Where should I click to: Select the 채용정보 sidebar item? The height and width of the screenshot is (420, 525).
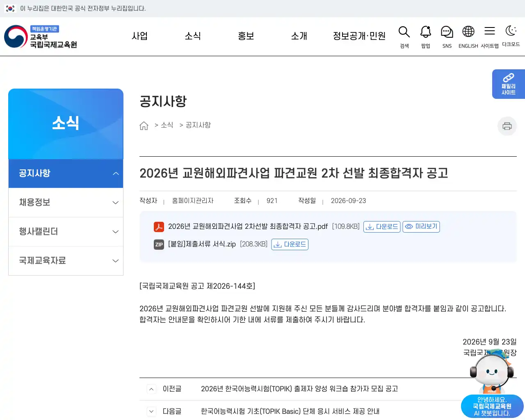point(66,203)
